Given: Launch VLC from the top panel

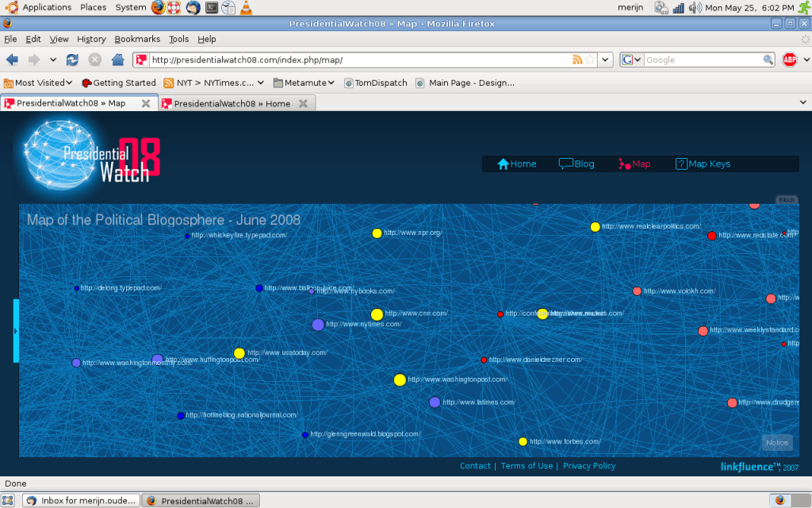Looking at the screenshot, I should coord(246,7).
